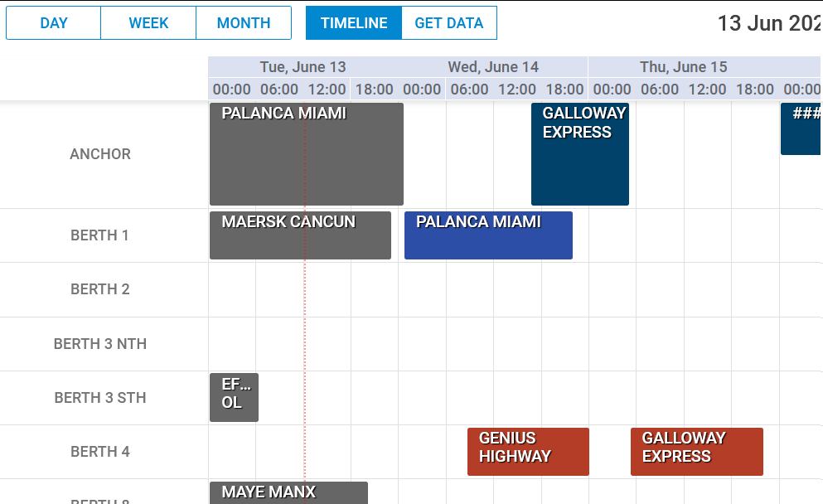This screenshot has height=504, width=823.
Task: Select the Berth 3 NTH row label
Action: point(100,343)
